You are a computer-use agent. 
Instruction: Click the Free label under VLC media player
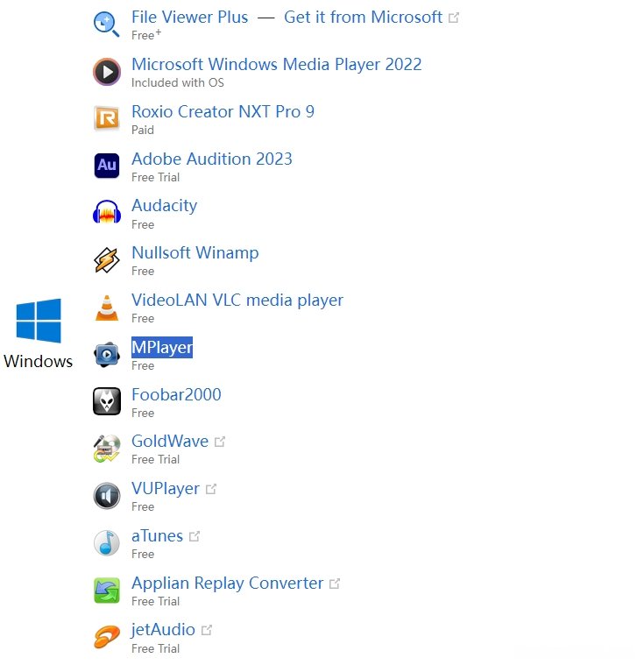point(143,319)
